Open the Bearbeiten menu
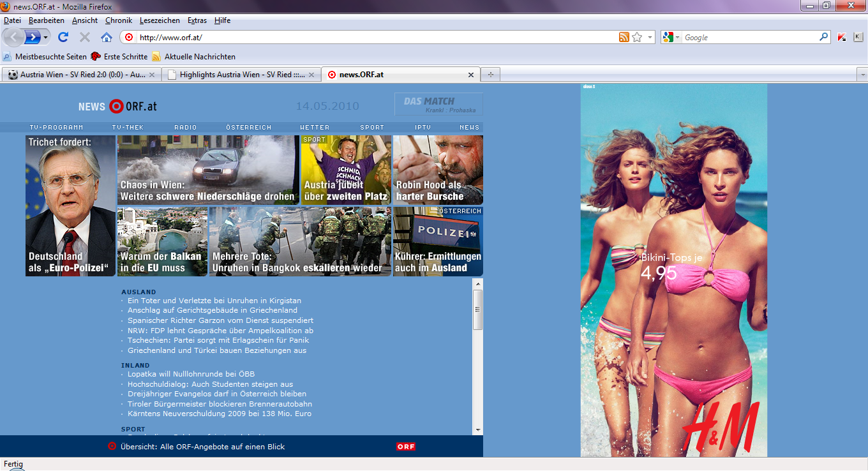Image resolution: width=868 pixels, height=471 pixels. tap(47, 20)
